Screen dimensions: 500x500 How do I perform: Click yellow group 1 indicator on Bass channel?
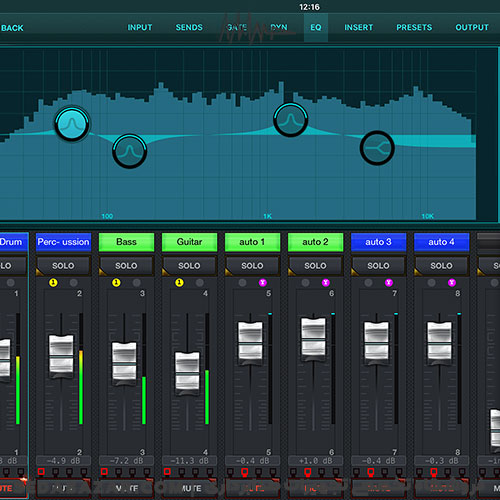click(116, 283)
